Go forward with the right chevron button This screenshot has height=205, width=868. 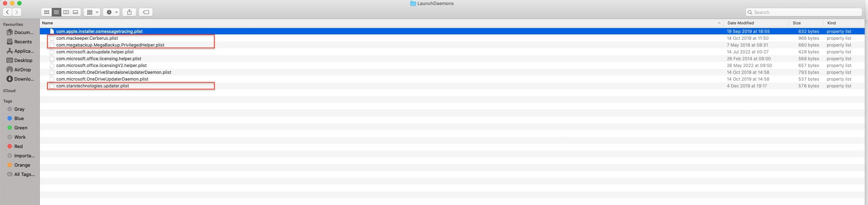(x=17, y=12)
